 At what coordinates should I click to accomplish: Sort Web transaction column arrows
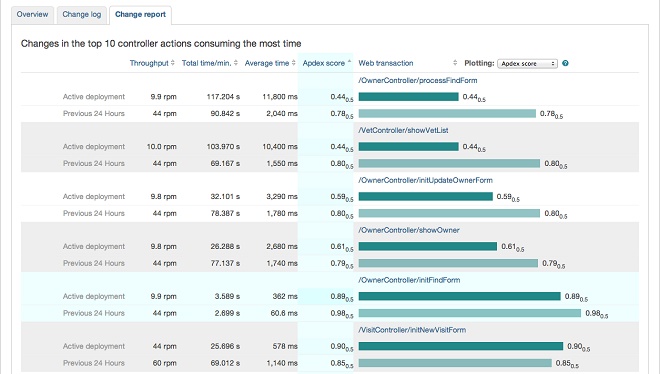[455, 63]
